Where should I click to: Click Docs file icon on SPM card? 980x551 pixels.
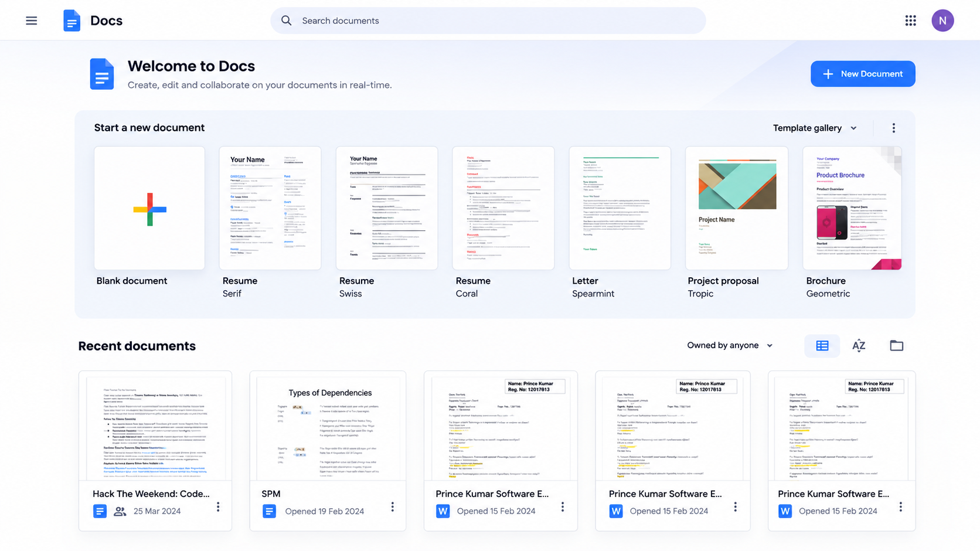269,511
